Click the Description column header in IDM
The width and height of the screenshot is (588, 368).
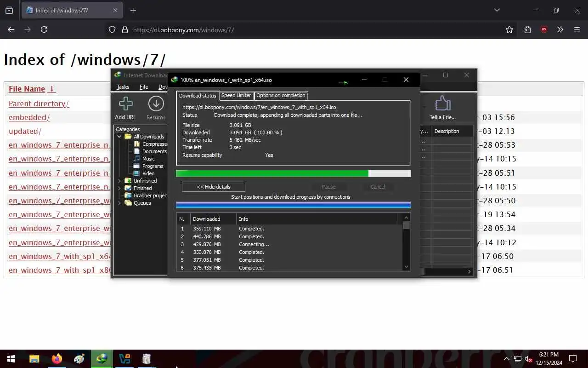[452, 131]
